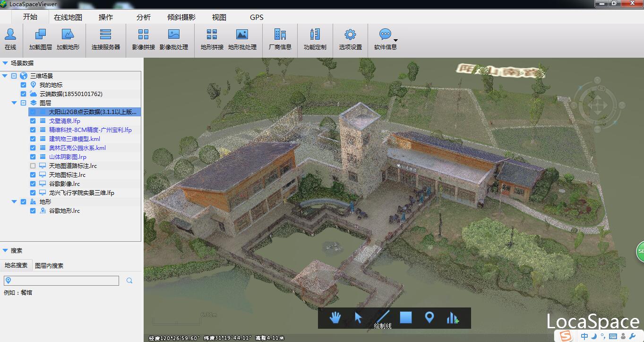Toggle 戈壁清泉.lfp layer checkbox
The width and height of the screenshot is (644, 342).
tap(33, 121)
